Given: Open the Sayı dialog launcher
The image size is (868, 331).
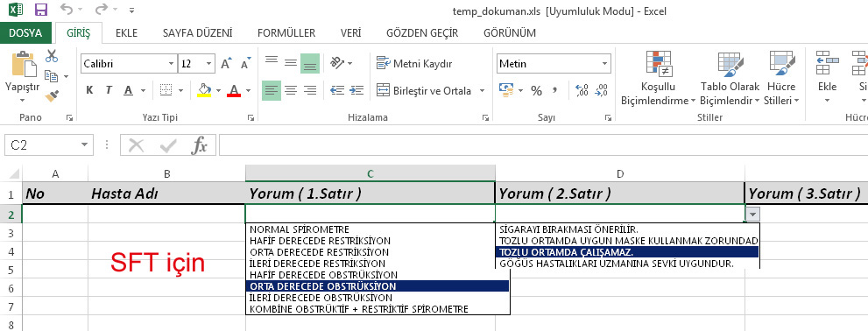Looking at the screenshot, I should [x=608, y=118].
